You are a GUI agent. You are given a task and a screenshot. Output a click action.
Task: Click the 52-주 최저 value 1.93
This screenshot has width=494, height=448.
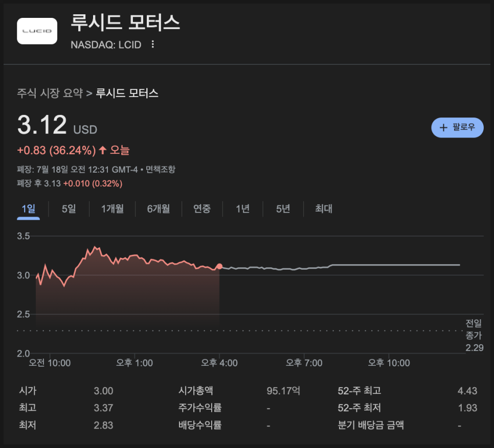[467, 408]
